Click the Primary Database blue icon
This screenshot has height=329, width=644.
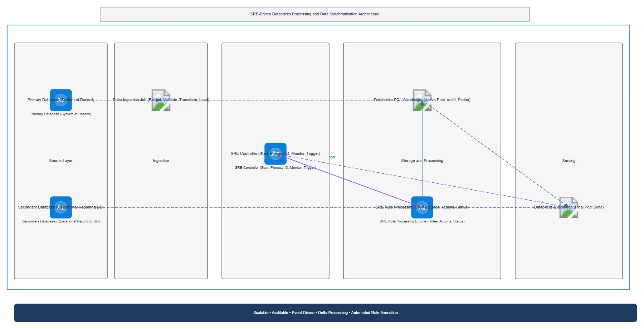(x=61, y=100)
